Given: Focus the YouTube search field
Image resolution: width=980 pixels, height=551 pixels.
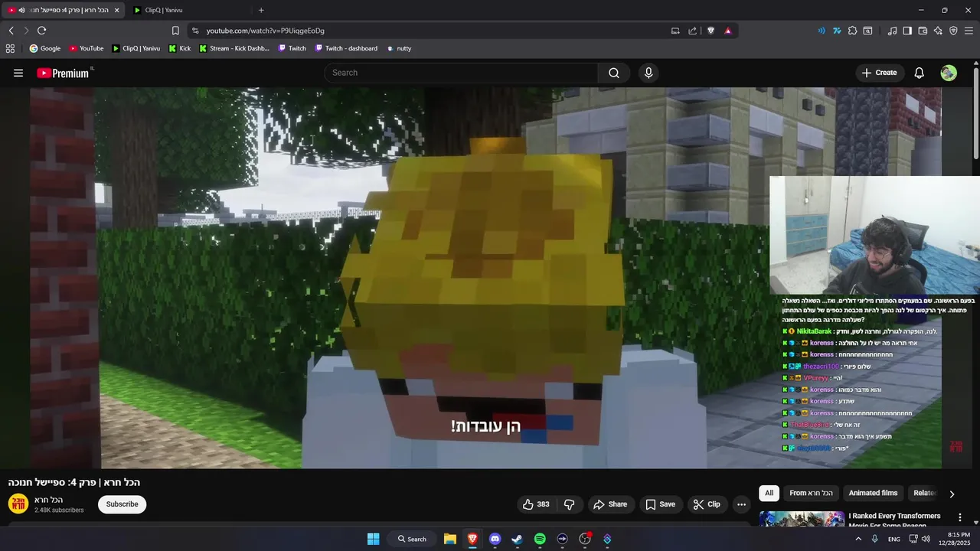Looking at the screenshot, I should [x=461, y=73].
